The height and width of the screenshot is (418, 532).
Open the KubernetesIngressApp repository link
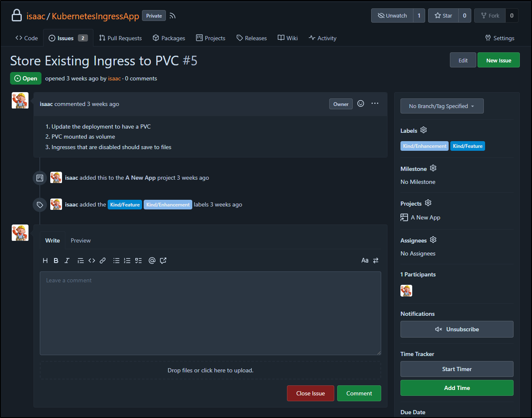click(x=95, y=16)
